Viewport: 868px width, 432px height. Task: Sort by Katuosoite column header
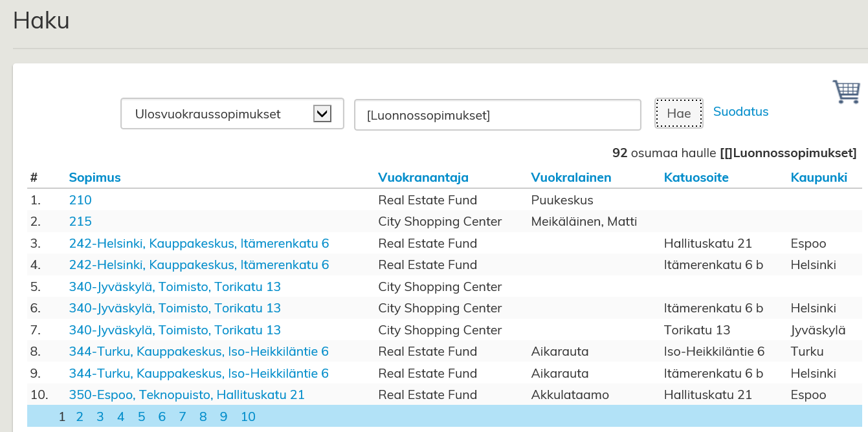tap(696, 177)
